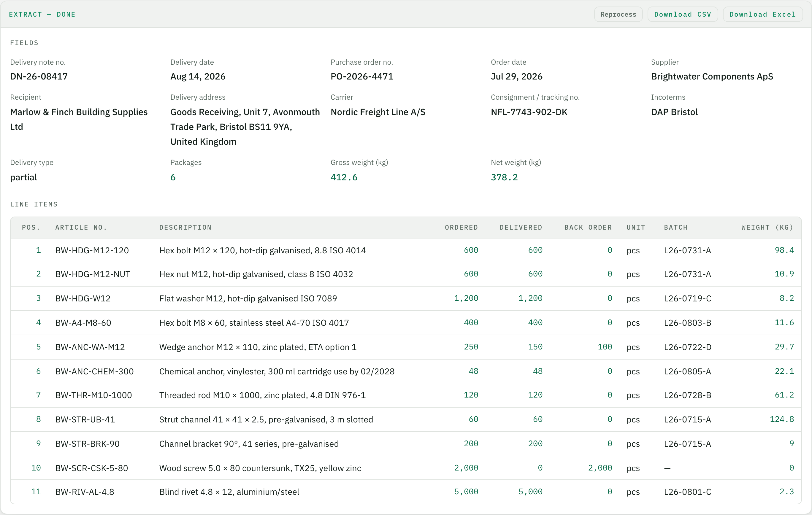Select article BW-STR-BRK-90
Screen dimensions: 812x515
[x=87, y=444]
